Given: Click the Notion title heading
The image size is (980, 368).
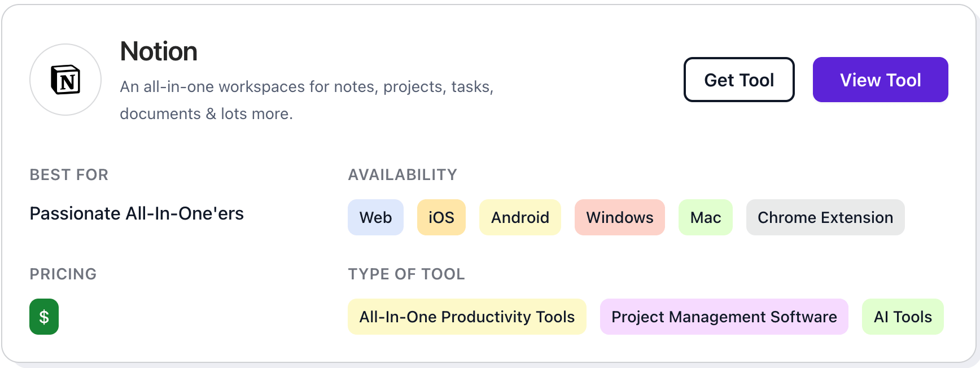Looking at the screenshot, I should (159, 51).
